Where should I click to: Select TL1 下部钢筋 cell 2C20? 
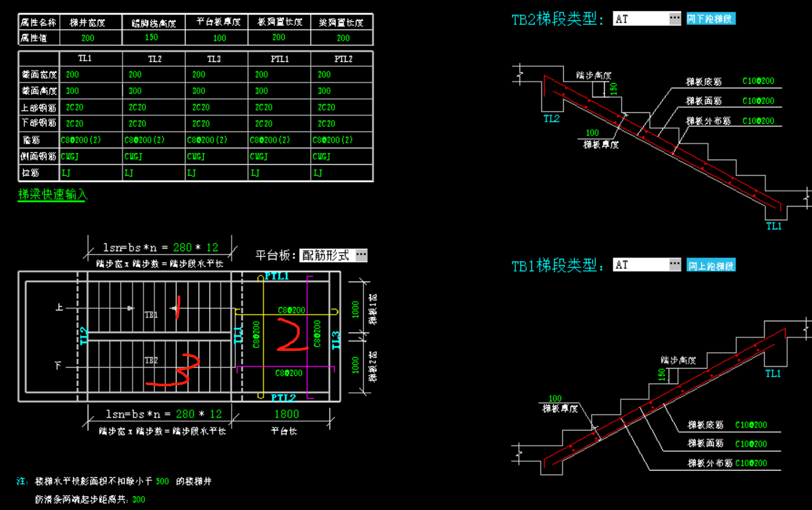click(74, 123)
